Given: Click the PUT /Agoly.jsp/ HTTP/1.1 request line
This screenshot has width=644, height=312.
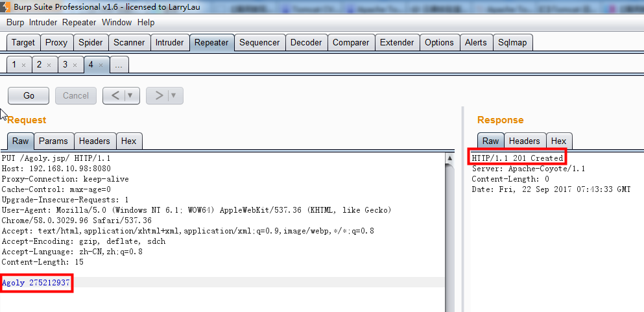Looking at the screenshot, I should point(56,158).
